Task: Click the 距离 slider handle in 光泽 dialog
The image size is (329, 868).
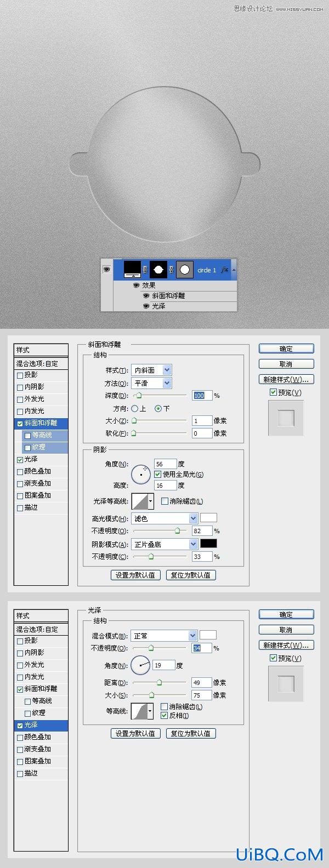Action: [x=159, y=682]
